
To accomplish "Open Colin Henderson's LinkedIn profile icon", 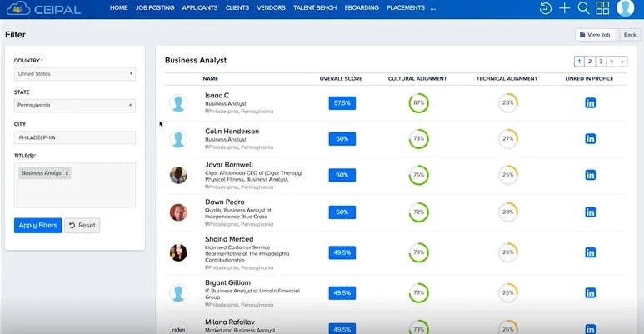I will (590, 139).
